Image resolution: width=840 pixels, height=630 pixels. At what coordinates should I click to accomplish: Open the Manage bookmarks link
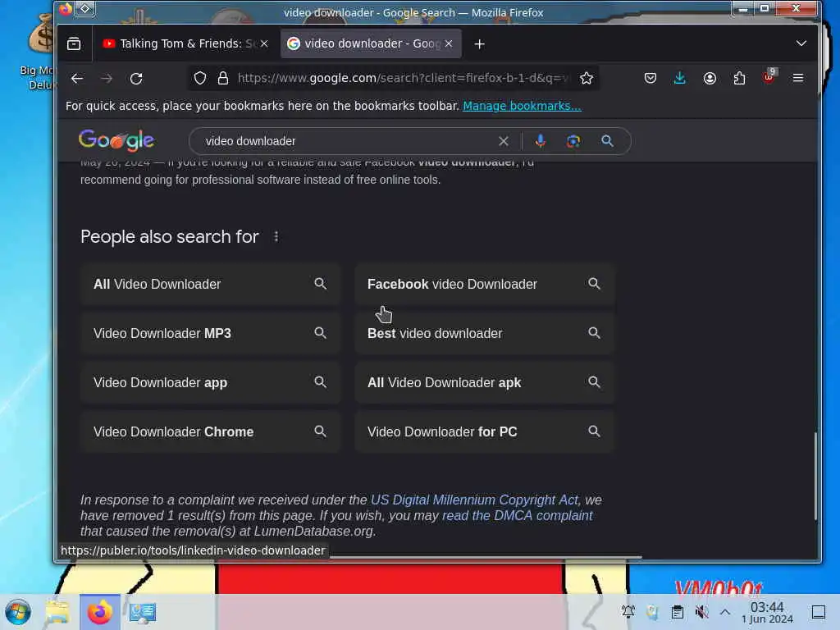pyautogui.click(x=522, y=106)
